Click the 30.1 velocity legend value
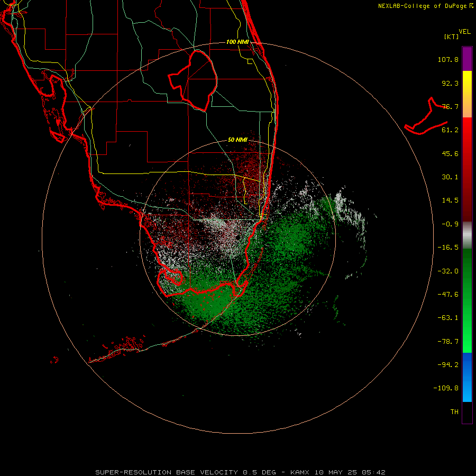 [x=450, y=177]
